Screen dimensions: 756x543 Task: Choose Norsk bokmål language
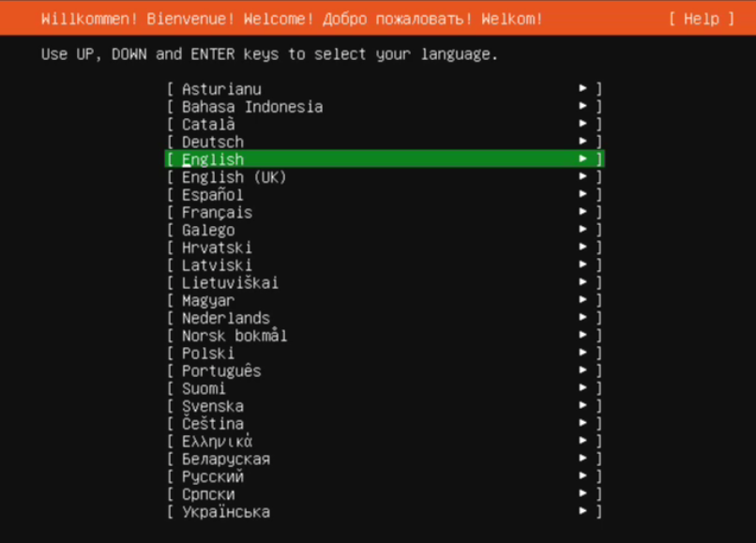385,335
